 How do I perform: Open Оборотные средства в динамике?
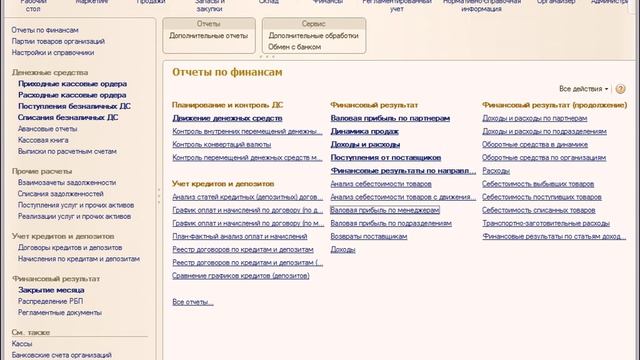tap(535, 144)
